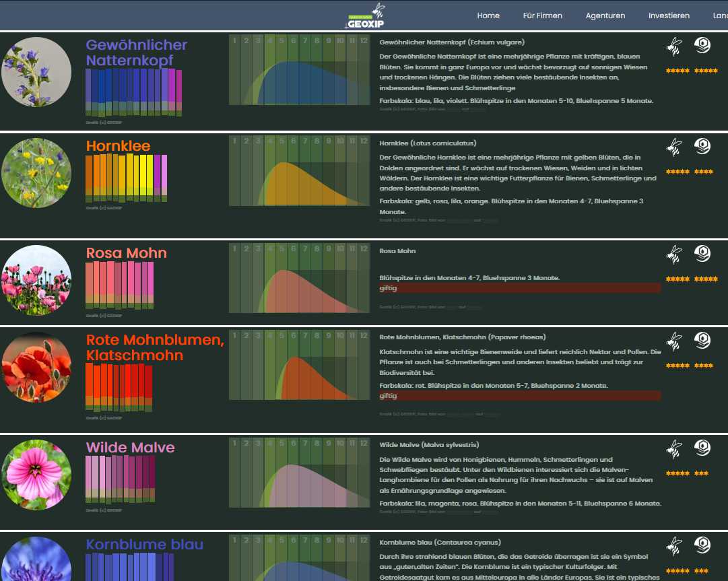Click text 'Wilde Malve (Malva sylvestris)'

click(429, 445)
